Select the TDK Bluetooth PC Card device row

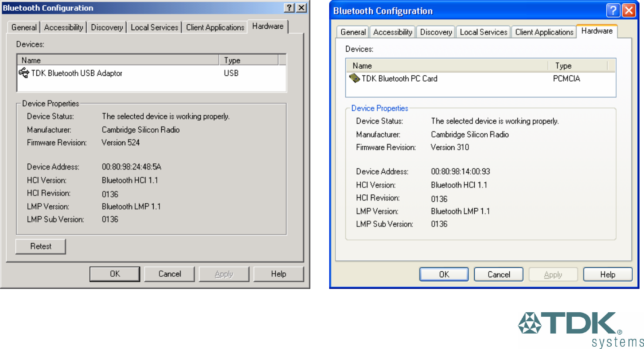point(399,79)
